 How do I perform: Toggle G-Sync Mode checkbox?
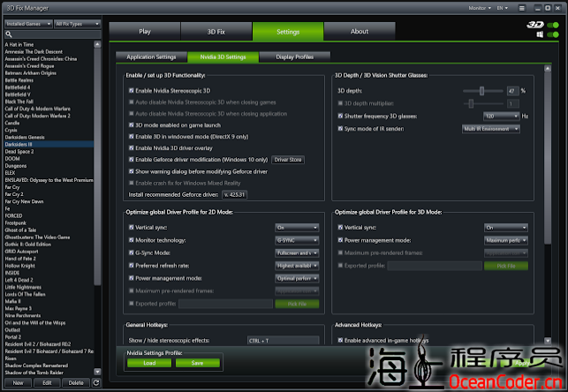(132, 253)
